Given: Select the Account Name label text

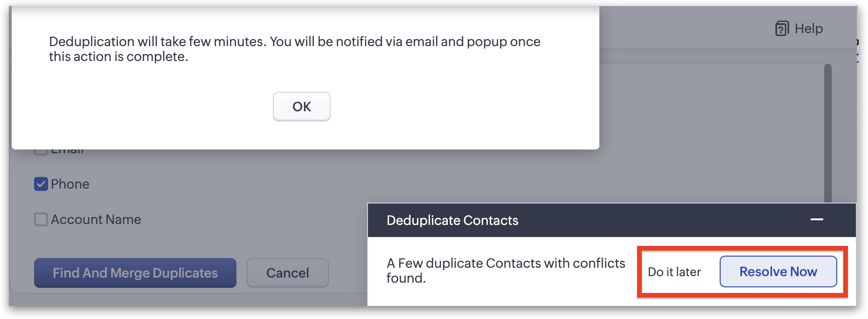Looking at the screenshot, I should [x=96, y=219].
